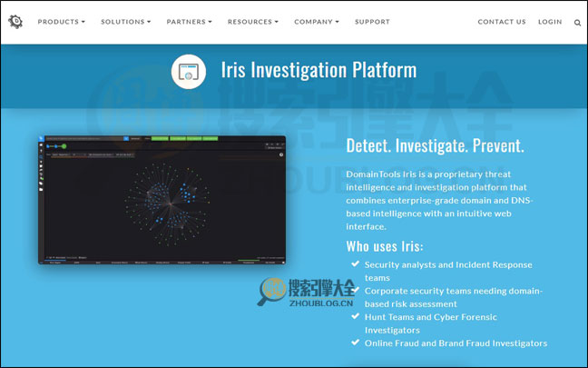Click the checkmark beside Online Fraud
Screen dimensions: 588x368
[355, 342]
